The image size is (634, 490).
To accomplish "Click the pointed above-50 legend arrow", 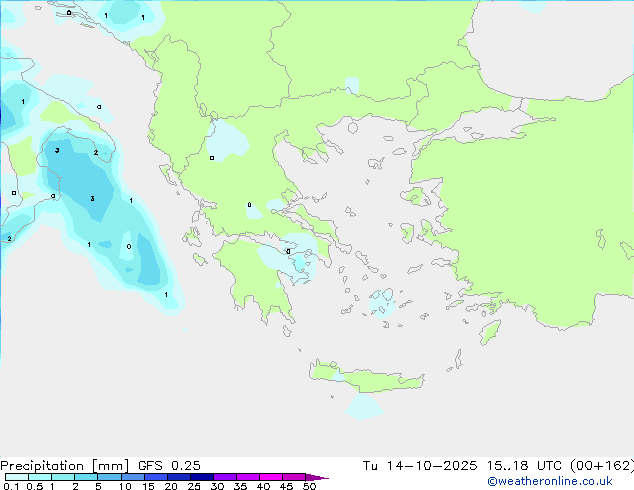I will [x=317, y=477].
